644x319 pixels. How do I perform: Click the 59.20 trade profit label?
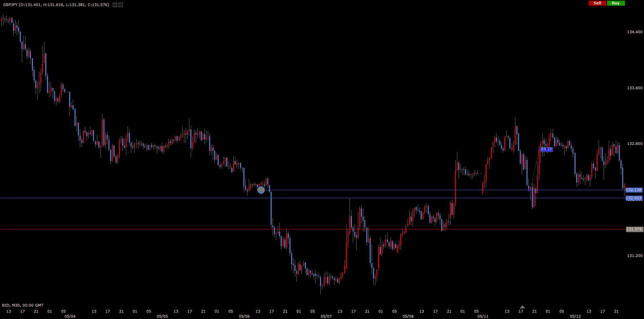point(547,150)
